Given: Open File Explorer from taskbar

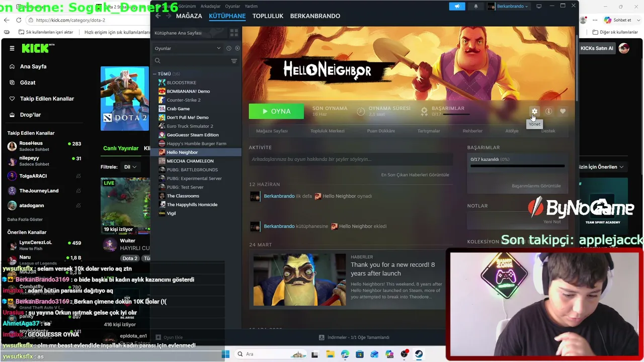Looking at the screenshot, I should (330, 354).
